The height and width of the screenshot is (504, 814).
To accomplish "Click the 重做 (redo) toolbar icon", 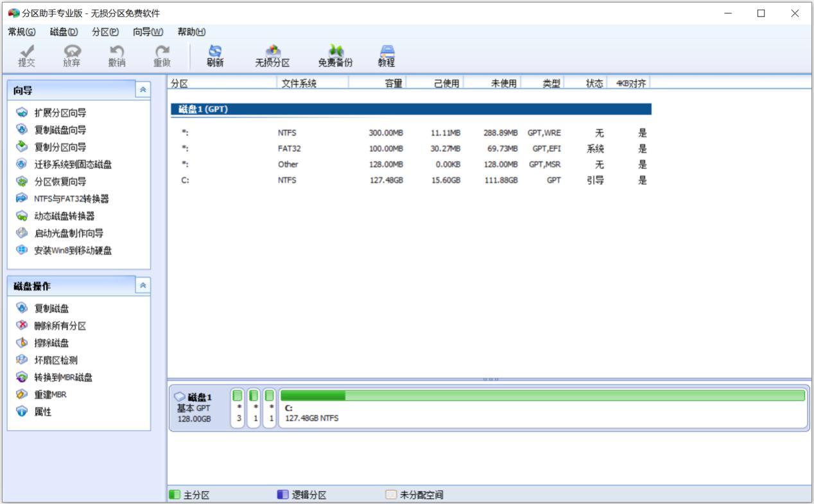I will pos(162,56).
